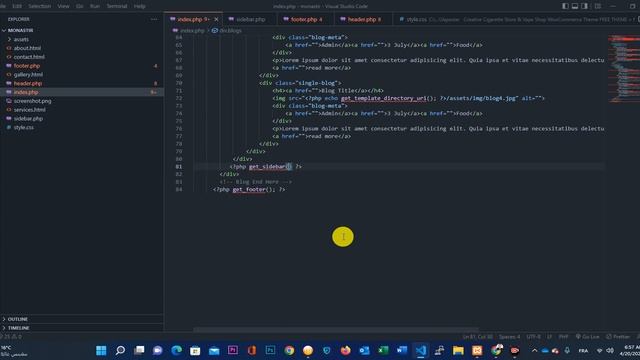
Task: Close the index.php editor tab
Action: [x=216, y=19]
